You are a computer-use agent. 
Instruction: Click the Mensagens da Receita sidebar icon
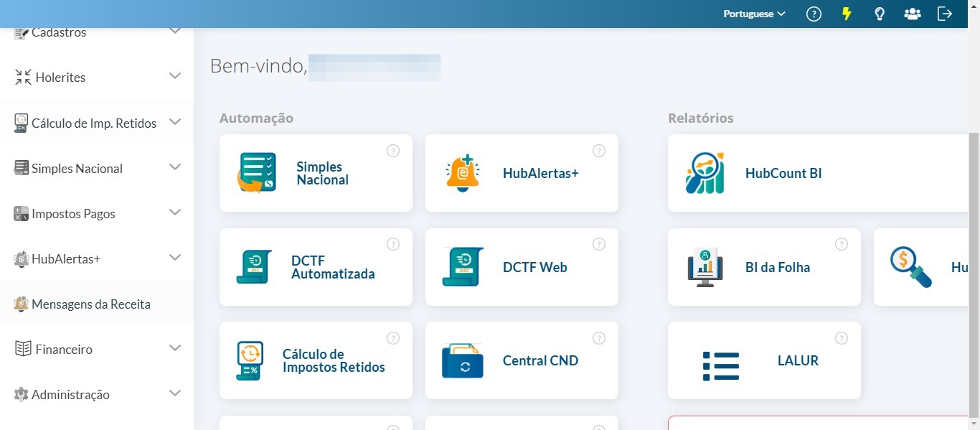tap(22, 304)
